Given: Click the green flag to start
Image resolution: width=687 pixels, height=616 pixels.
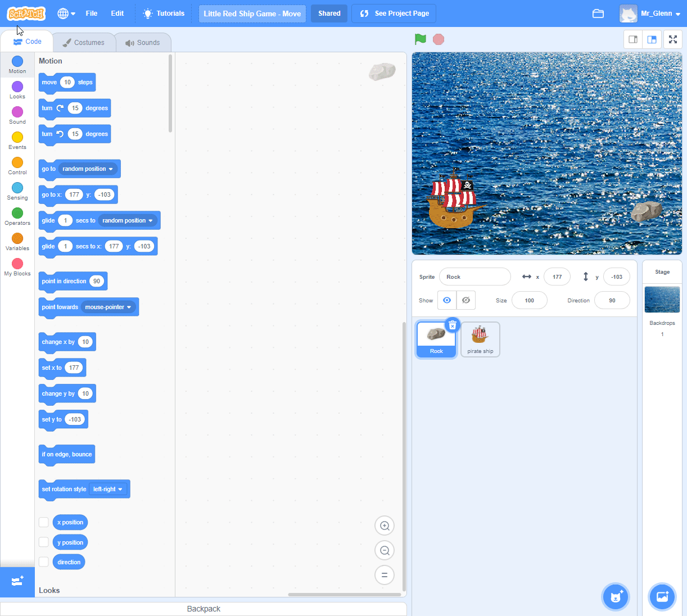Looking at the screenshot, I should 421,39.
